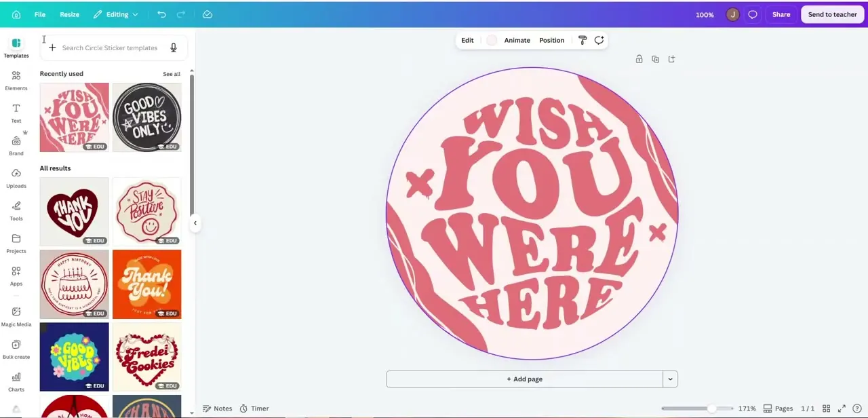Click the Share button
Viewport: 868px width, 418px height.
pos(781,14)
